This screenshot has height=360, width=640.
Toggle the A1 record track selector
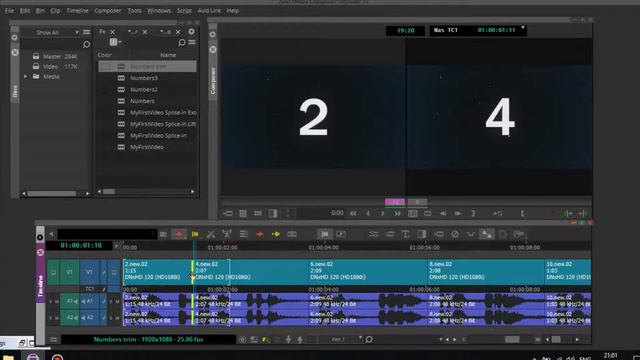tap(89, 301)
